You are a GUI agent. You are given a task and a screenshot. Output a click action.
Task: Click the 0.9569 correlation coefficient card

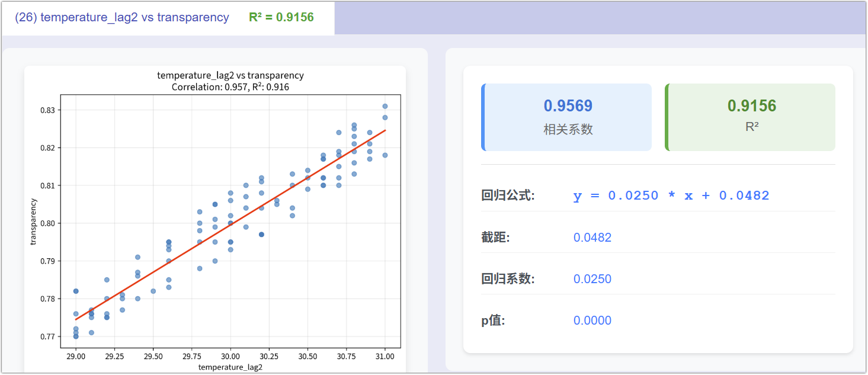tap(567, 117)
